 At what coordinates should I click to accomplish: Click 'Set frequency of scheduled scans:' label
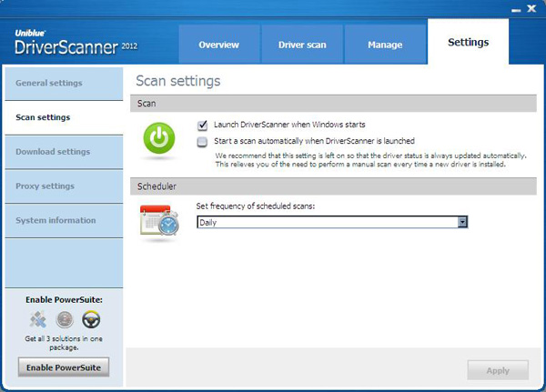point(255,206)
